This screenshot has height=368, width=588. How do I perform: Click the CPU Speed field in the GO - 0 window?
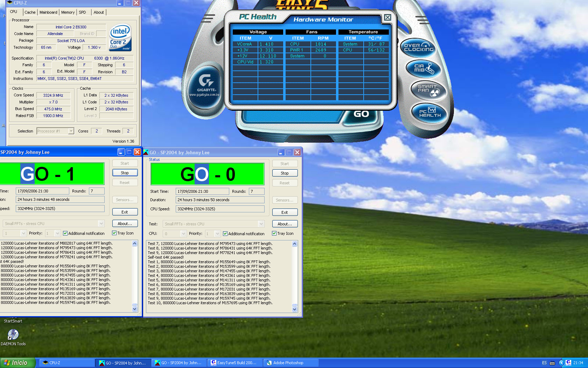(x=220, y=209)
